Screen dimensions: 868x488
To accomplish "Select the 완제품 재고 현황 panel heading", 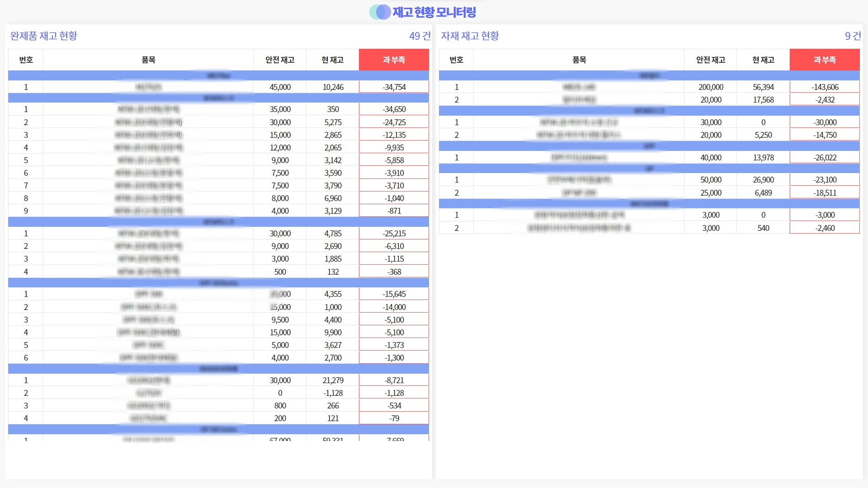I will coord(44,36).
